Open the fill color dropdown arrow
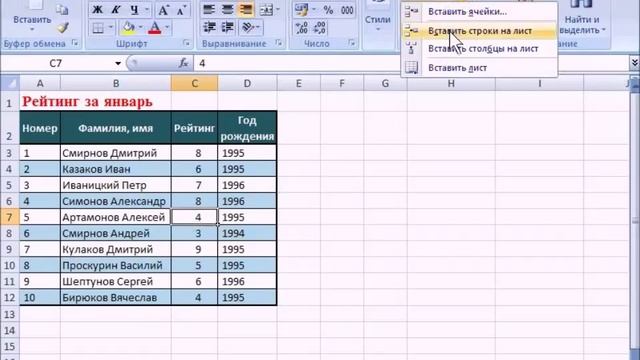Viewport: 640px width, 360px height. (140, 28)
